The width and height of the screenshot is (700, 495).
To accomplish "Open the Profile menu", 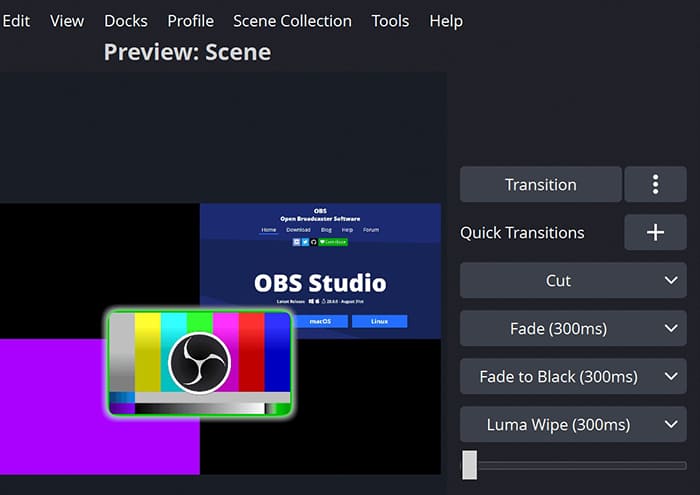I will pyautogui.click(x=191, y=21).
